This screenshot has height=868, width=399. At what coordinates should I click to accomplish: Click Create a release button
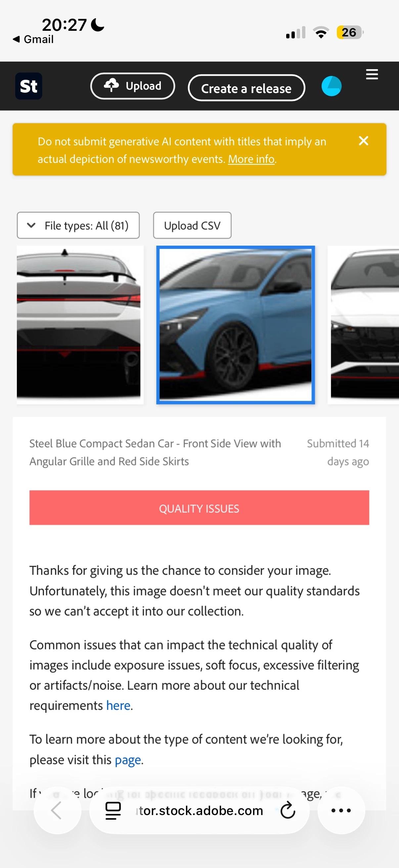click(x=246, y=88)
